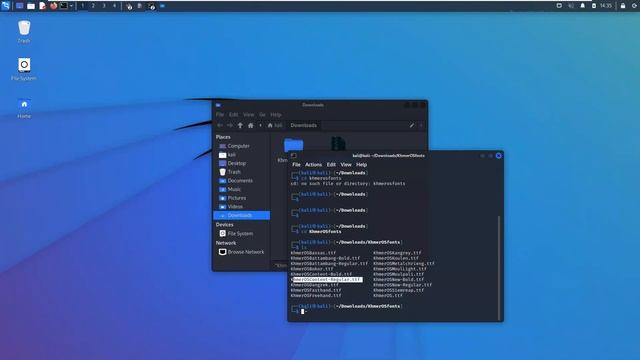640x360 pixels.
Task: Click the home icon in file manager toolbar
Action: pos(251,125)
